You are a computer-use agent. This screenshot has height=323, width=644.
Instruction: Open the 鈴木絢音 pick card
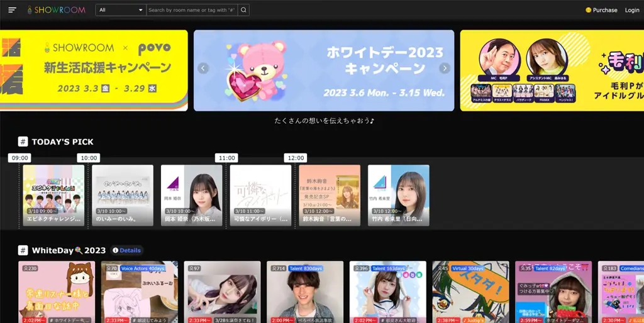[330, 195]
